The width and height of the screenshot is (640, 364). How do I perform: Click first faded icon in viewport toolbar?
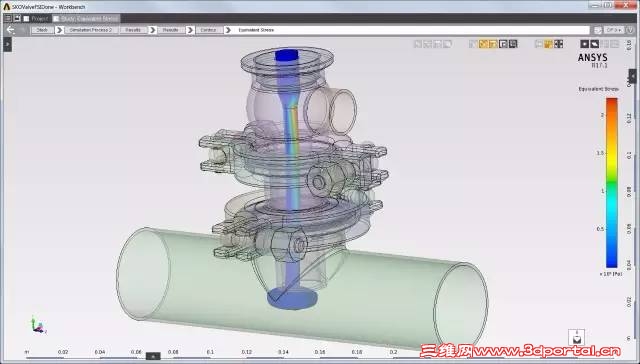pyautogui.click(x=418, y=44)
